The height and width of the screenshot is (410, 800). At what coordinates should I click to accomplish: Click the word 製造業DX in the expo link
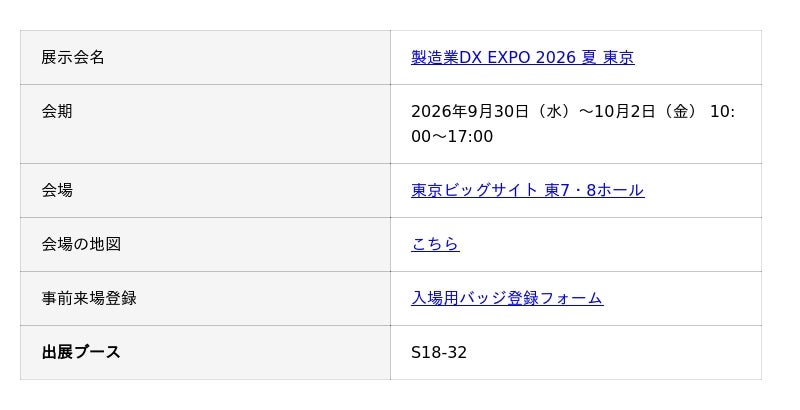[446, 57]
